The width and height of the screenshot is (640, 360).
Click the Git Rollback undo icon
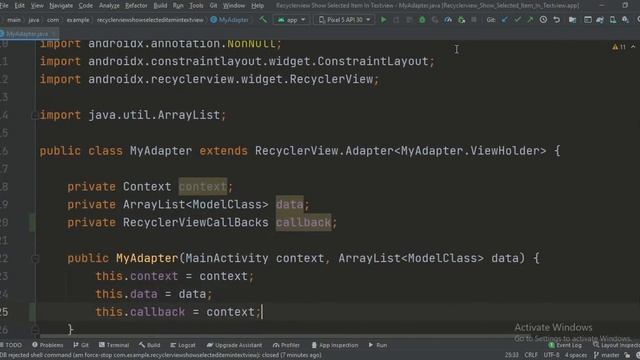(556, 20)
